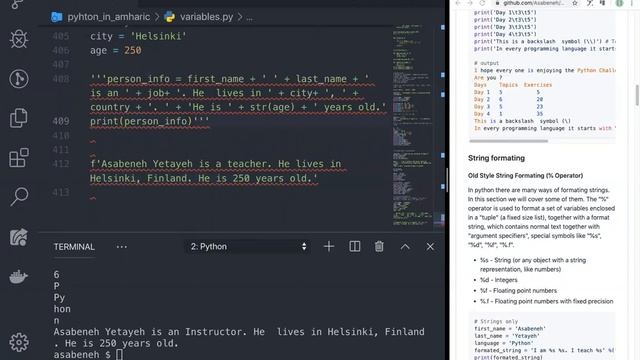Click 'Old Style String Formating (% Operator)' subheading
Viewport: 640px width, 360px height.
525,176
